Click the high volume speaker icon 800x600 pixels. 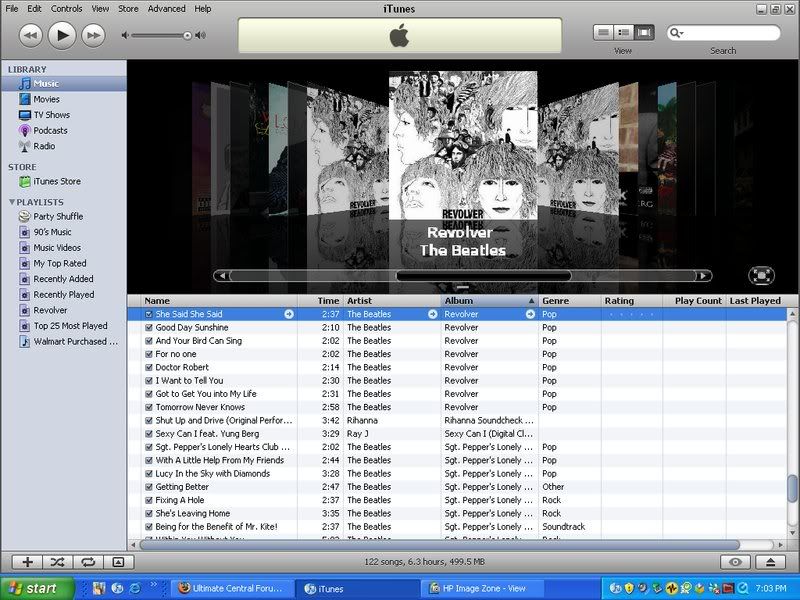pos(201,35)
